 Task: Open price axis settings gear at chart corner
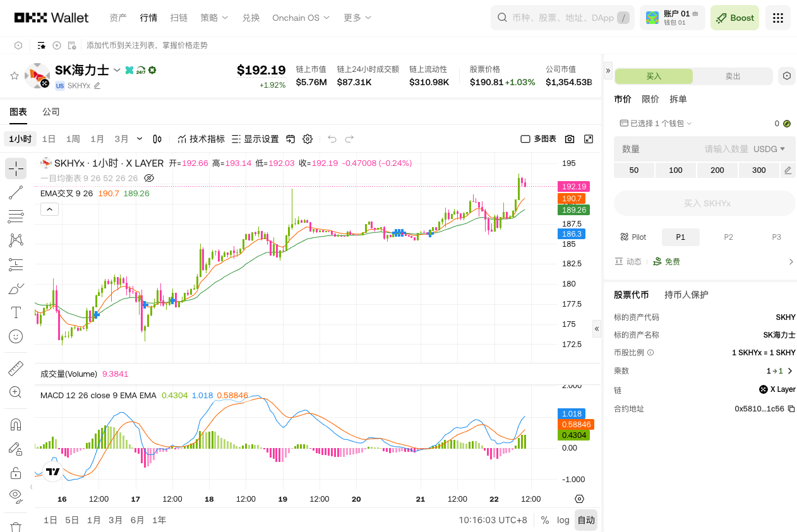(580, 499)
